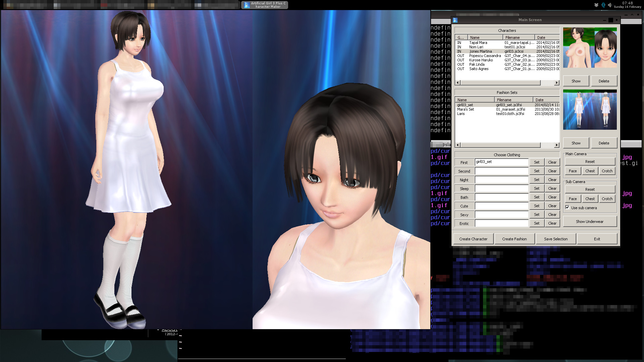Click Delete button under fashion preview

(x=604, y=143)
